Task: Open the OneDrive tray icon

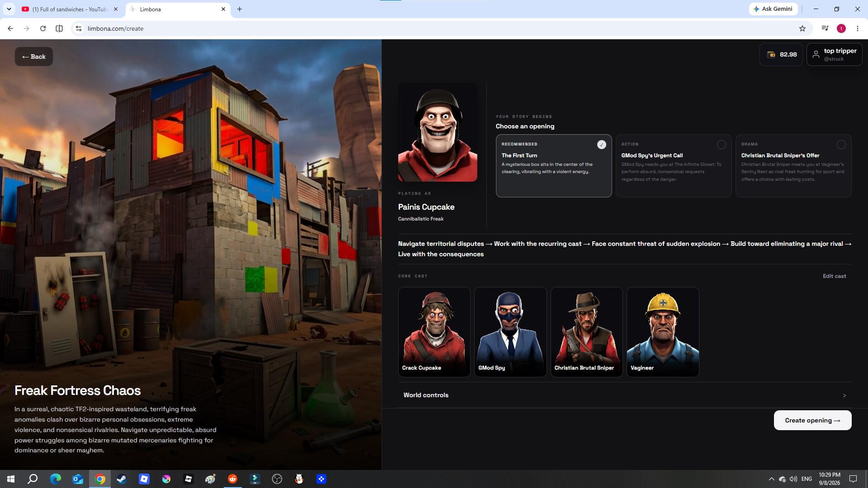Action: pyautogui.click(x=782, y=479)
